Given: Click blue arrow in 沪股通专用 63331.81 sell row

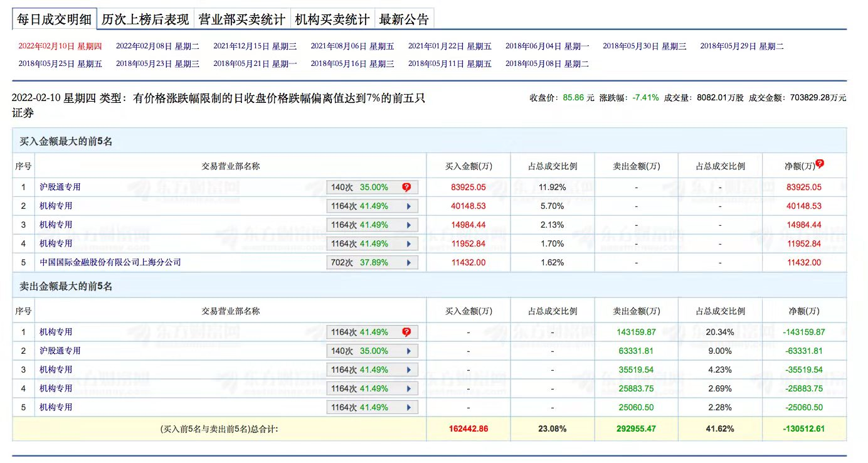Looking at the screenshot, I should pyautogui.click(x=409, y=351).
